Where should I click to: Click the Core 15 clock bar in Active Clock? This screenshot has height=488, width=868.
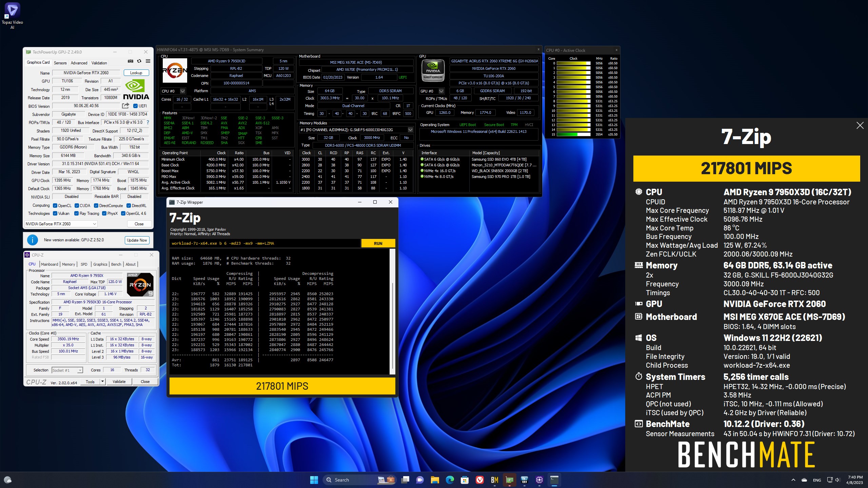coord(574,135)
